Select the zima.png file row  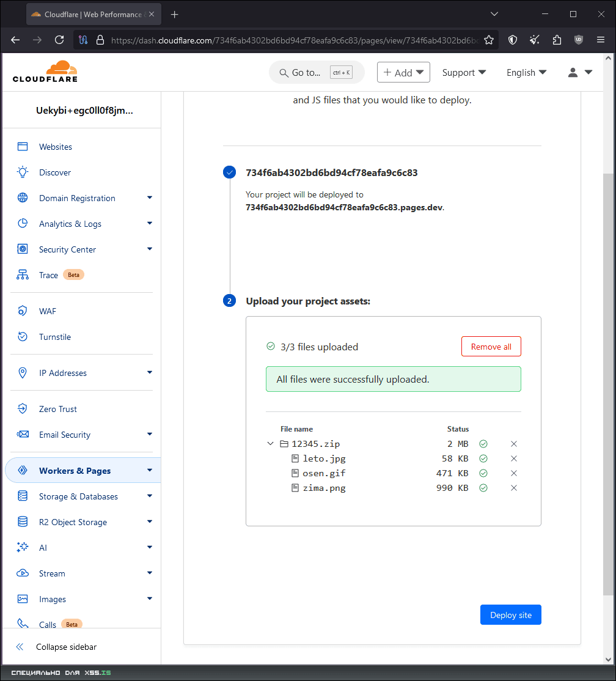[394, 488]
